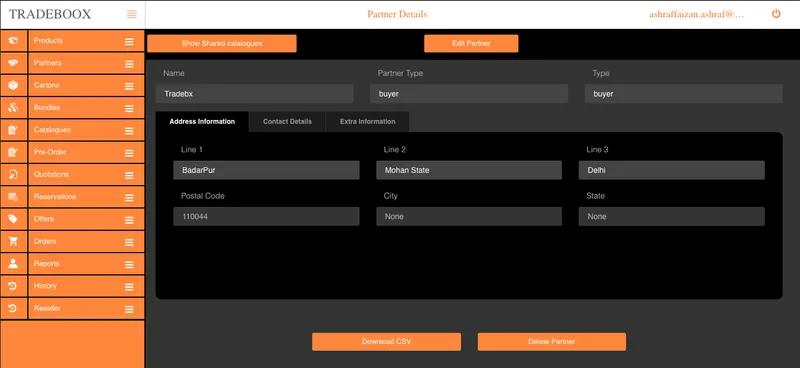Viewport: 800px width, 368px height.
Task: Click the Pre-Order sidebar icon
Action: (x=13, y=152)
